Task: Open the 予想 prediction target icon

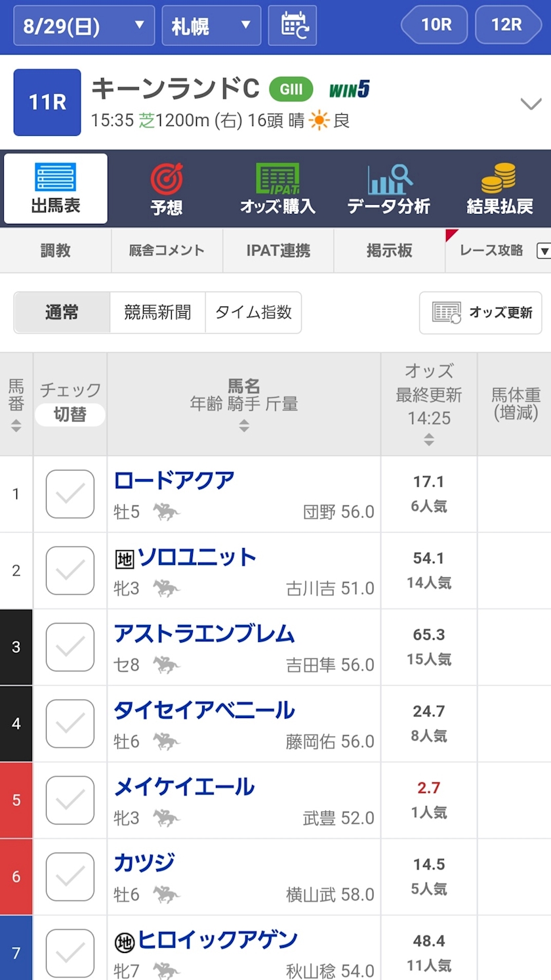Action: [166, 179]
